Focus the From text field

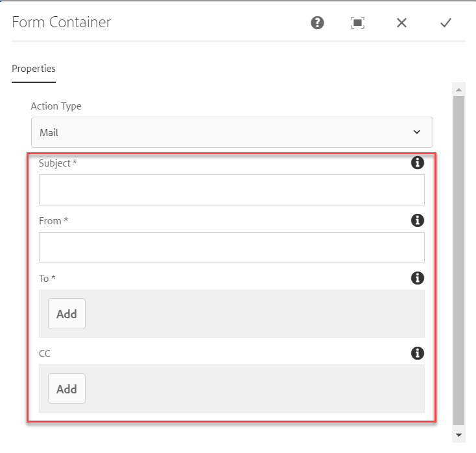(x=232, y=247)
